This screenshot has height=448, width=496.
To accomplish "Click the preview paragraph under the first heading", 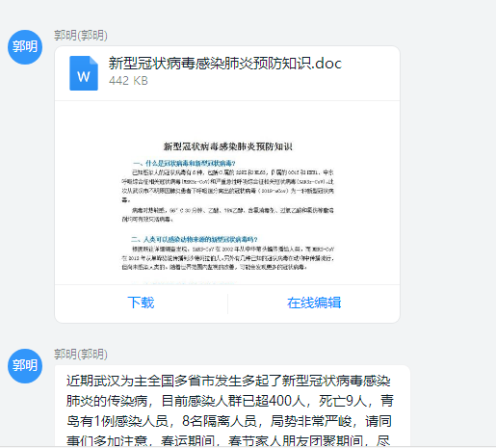I will 227,186.
